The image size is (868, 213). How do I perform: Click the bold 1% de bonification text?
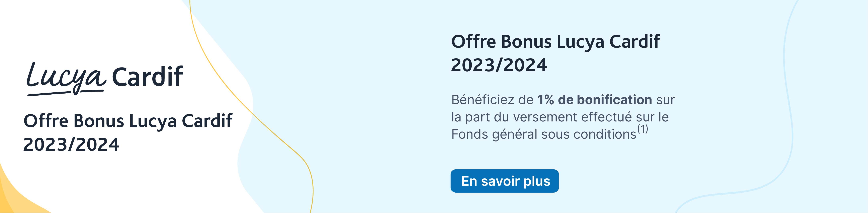[595, 100]
